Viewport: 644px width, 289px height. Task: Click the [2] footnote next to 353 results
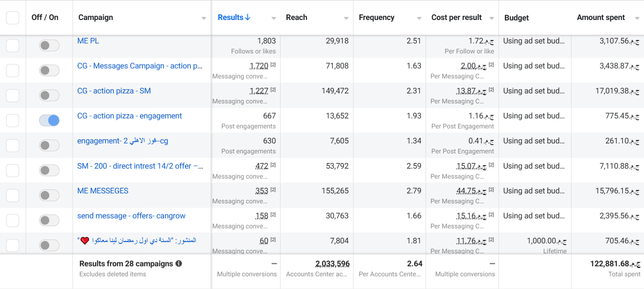(x=273, y=190)
